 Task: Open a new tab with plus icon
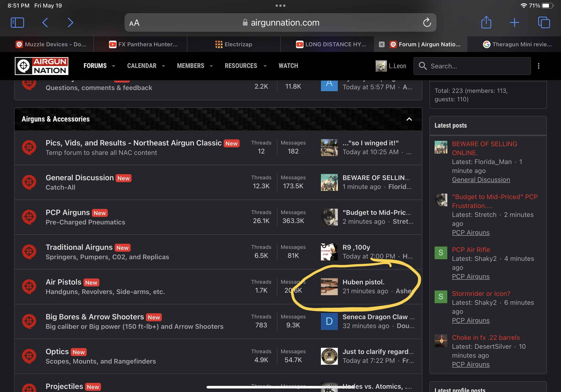click(514, 23)
